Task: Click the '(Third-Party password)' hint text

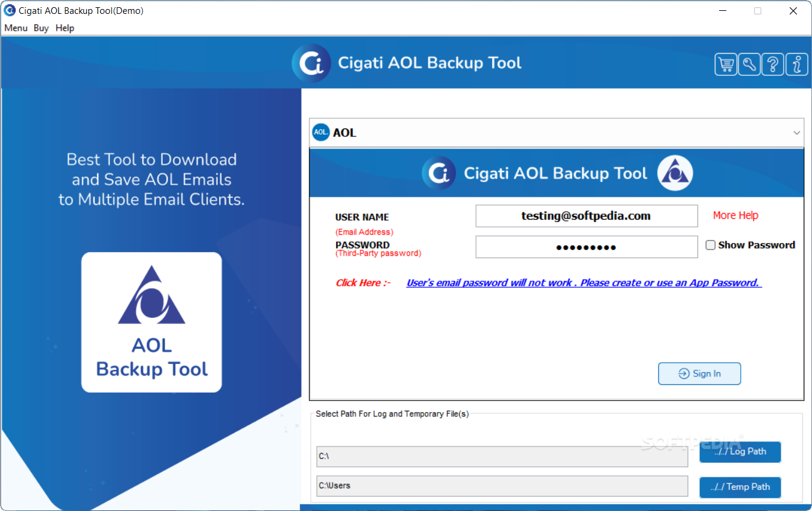Action: 378,253
